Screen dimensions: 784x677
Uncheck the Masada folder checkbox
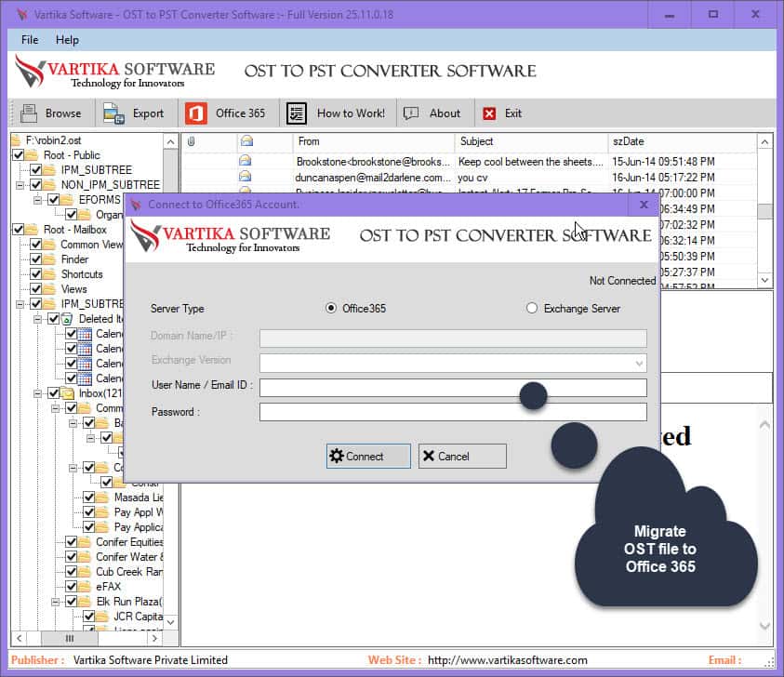pyautogui.click(x=89, y=497)
